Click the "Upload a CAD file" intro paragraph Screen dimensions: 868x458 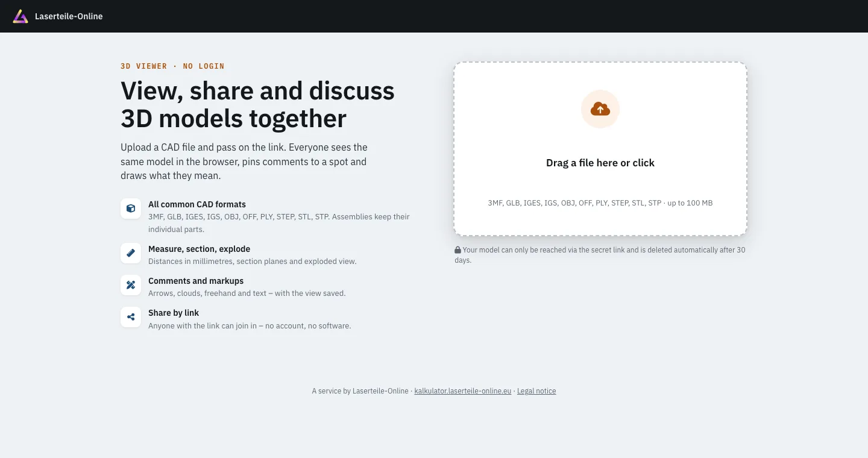244,162
